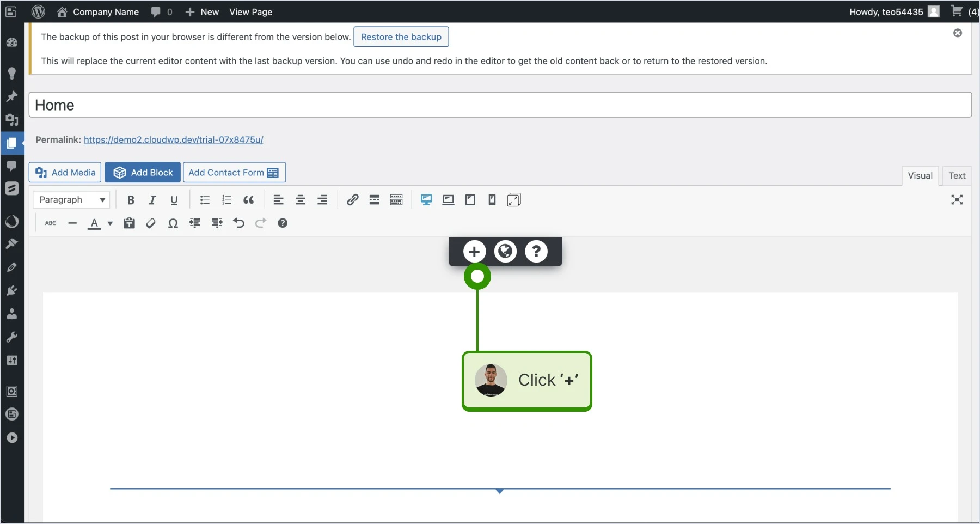
Task: Click the Omega special character icon
Action: pos(173,223)
